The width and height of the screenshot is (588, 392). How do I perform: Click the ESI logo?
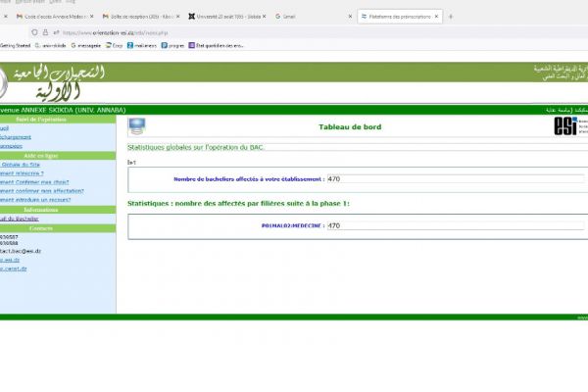coord(564,126)
